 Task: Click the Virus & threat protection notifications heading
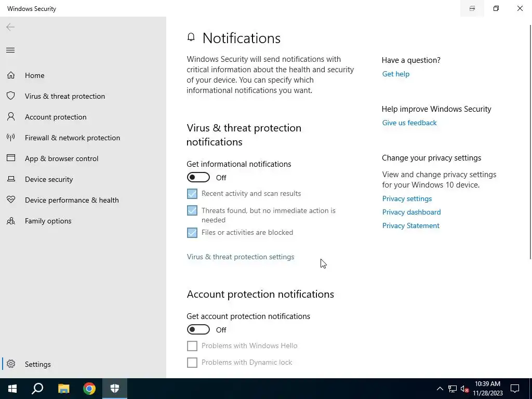tap(244, 135)
